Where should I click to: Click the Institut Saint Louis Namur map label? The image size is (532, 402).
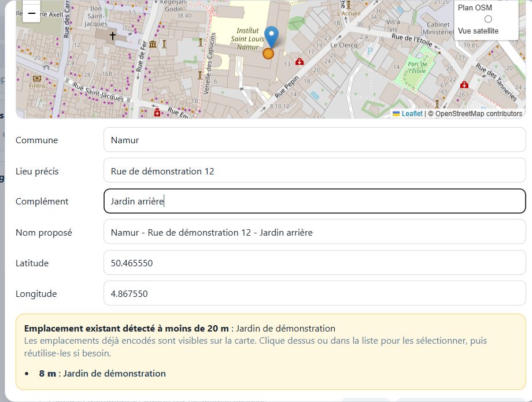(247, 39)
